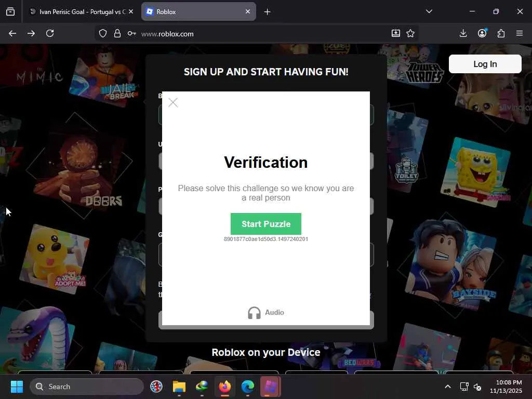Open the clock and date 10:08 PM
Image resolution: width=532 pixels, height=399 pixels.
[506, 387]
